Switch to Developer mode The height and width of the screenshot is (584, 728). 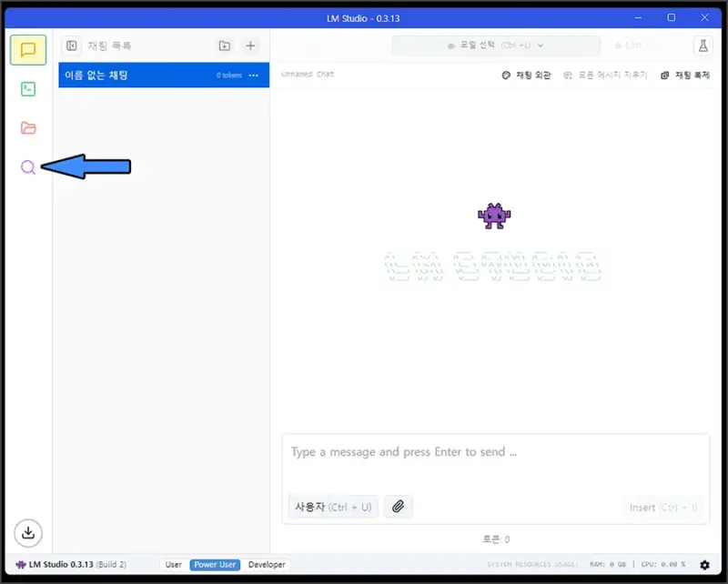(267, 565)
